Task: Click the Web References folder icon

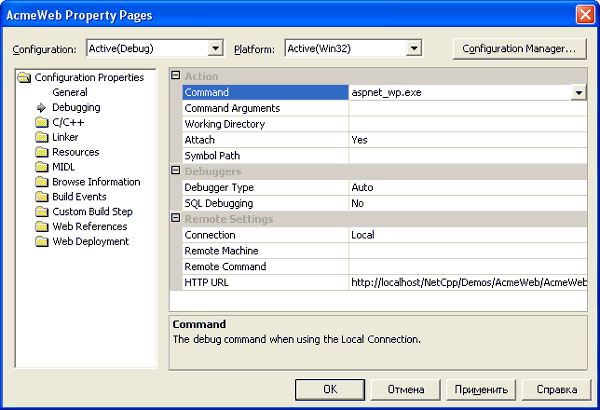Action: 42,227
